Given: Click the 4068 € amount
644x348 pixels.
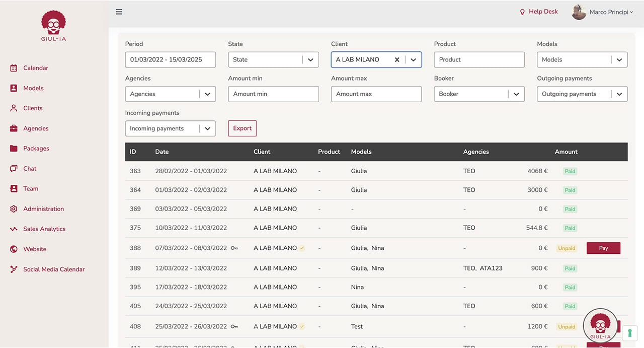Looking at the screenshot, I should 538,171.
